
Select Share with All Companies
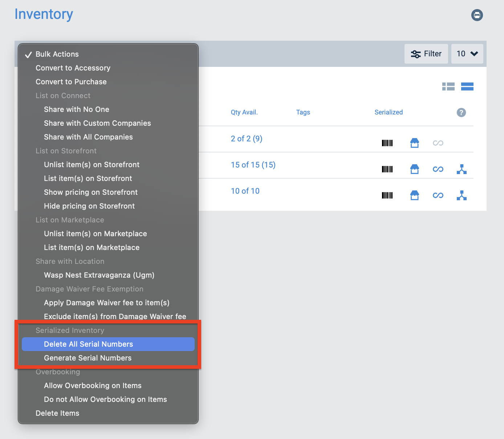tap(88, 137)
